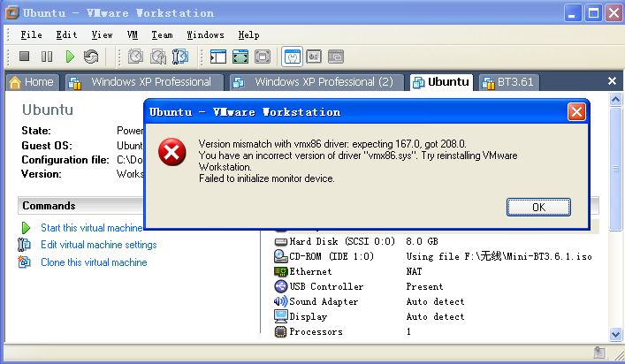Open the Edit menu
Screen dimensions: 625x364
coord(66,35)
